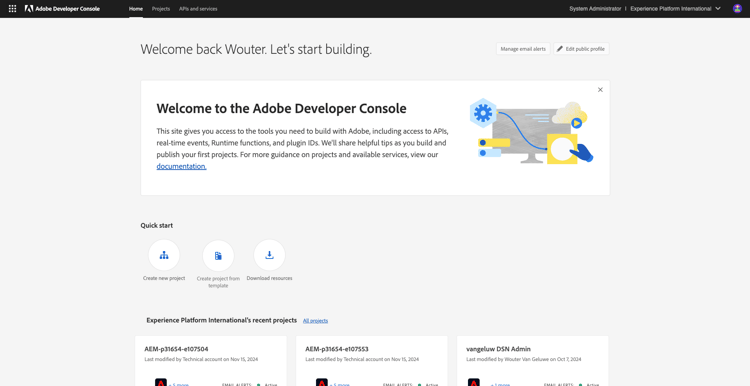Open the apps grid switcher icon
Viewport: 750px width, 386px height.
click(x=12, y=9)
